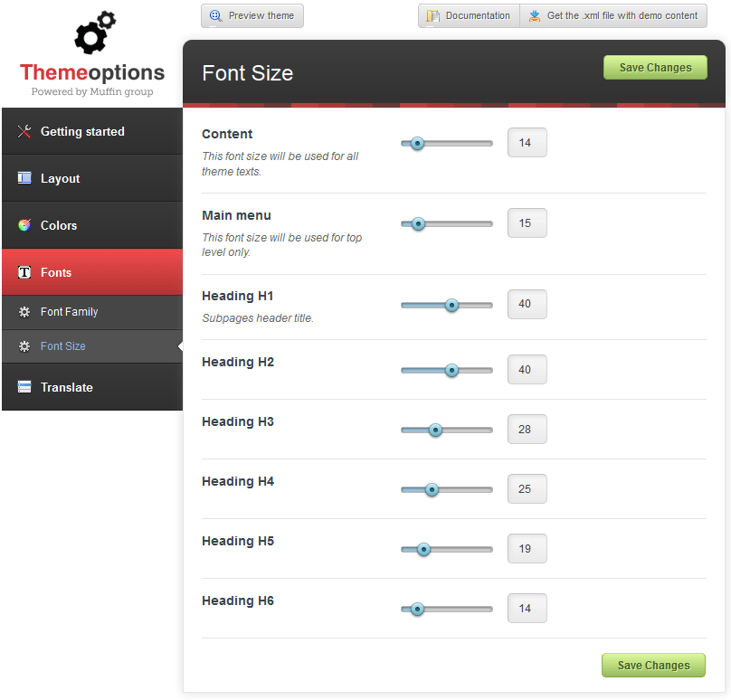The image size is (731, 700).
Task: Click the gear icon beside Font Size
Action: (24, 346)
